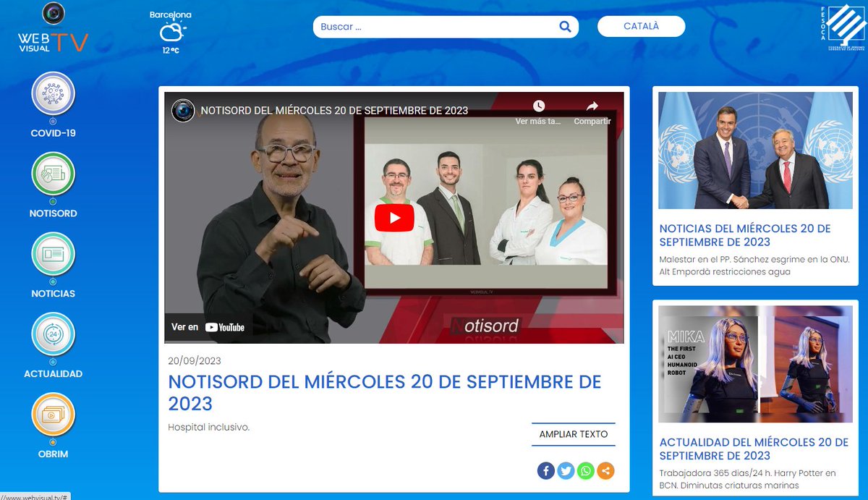868x500 pixels.
Task: Click inside the Buscar search field
Action: 434,26
